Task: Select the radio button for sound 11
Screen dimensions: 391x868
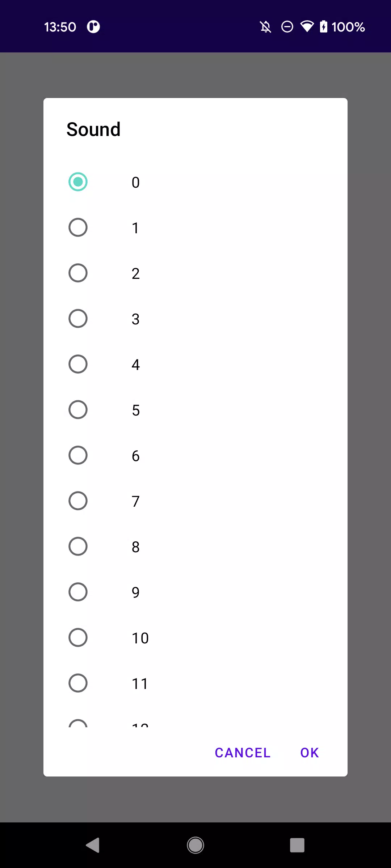Action: (78, 683)
